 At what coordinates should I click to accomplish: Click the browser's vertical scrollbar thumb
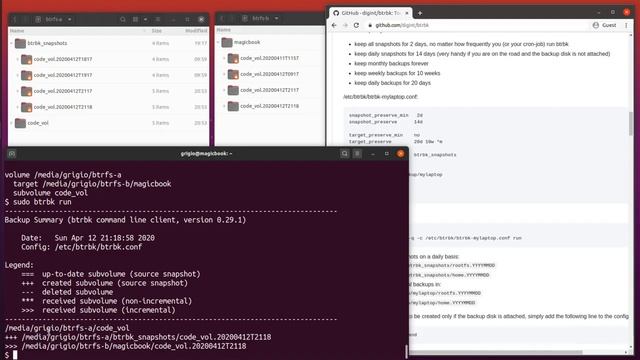pyautogui.click(x=631, y=123)
